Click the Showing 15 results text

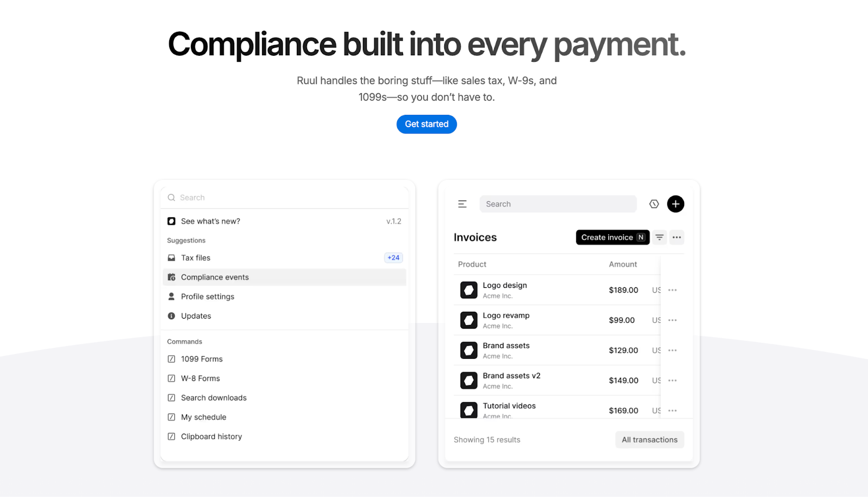487,440
